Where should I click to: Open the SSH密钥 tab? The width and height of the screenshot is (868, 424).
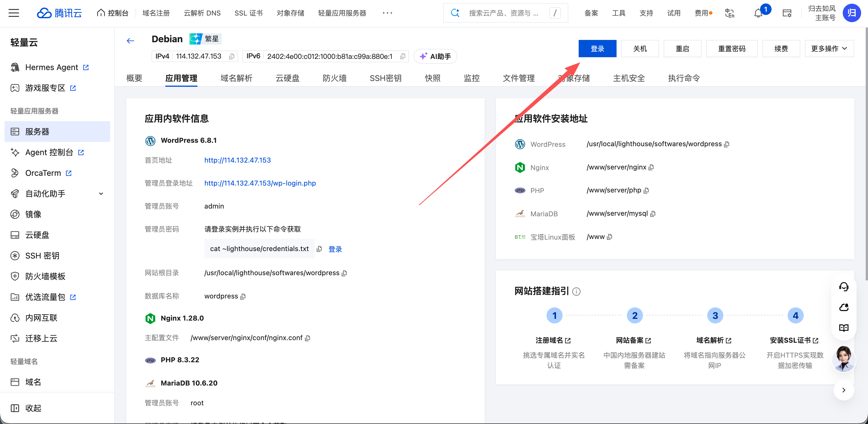[x=386, y=78]
